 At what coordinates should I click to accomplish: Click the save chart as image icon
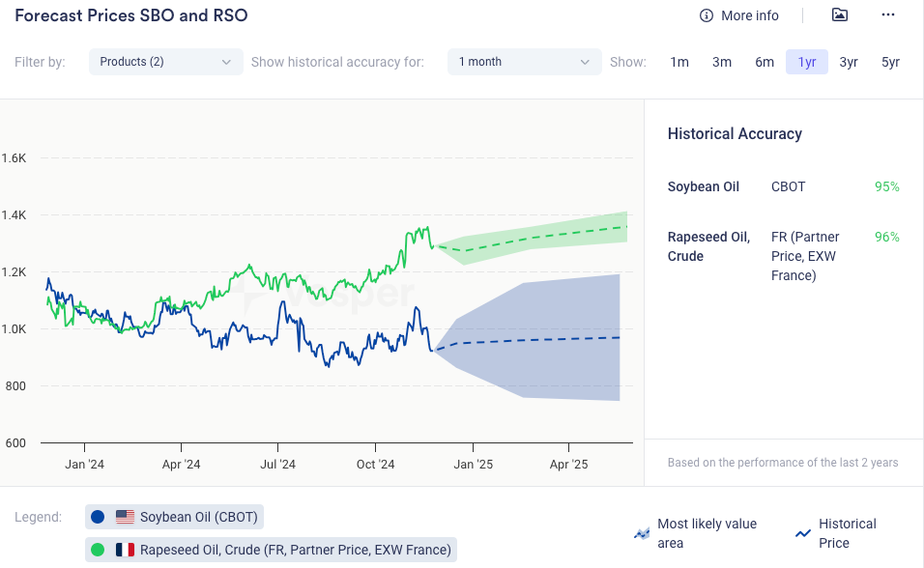[x=839, y=14]
